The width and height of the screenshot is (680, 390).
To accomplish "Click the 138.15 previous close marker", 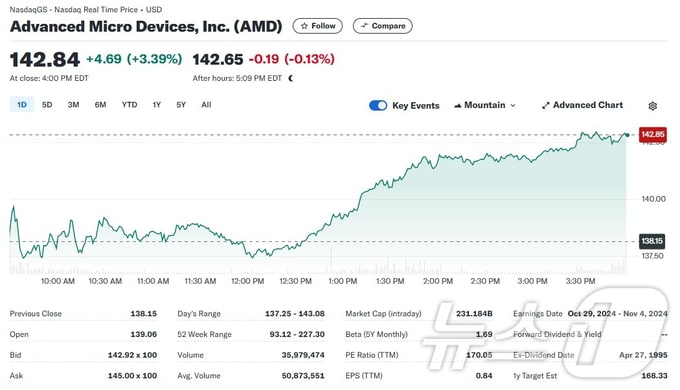I will [x=652, y=241].
